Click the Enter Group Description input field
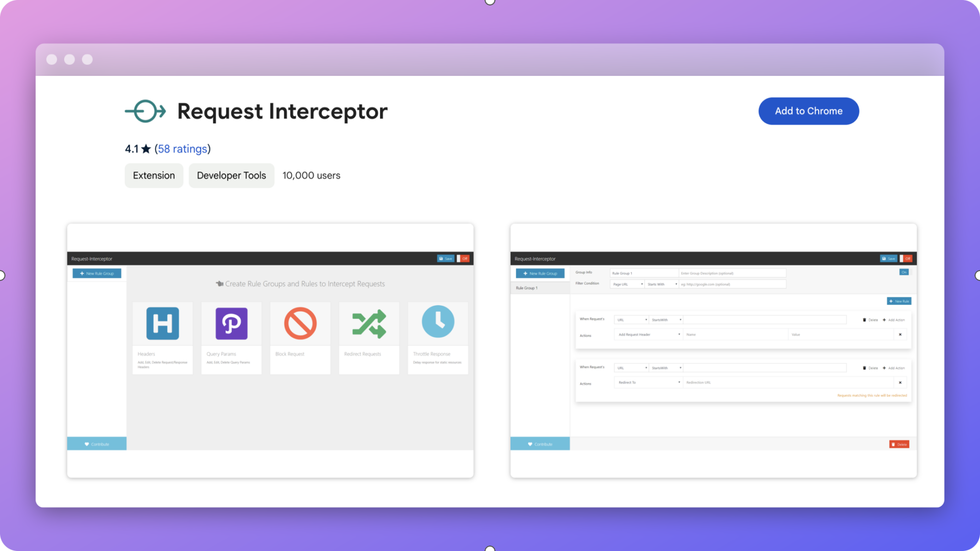 point(732,273)
